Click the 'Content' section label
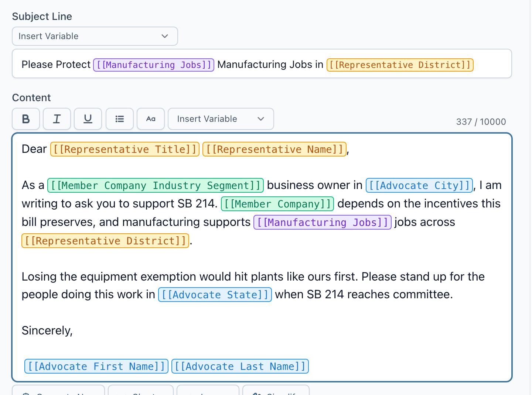The image size is (532, 395). (x=31, y=97)
